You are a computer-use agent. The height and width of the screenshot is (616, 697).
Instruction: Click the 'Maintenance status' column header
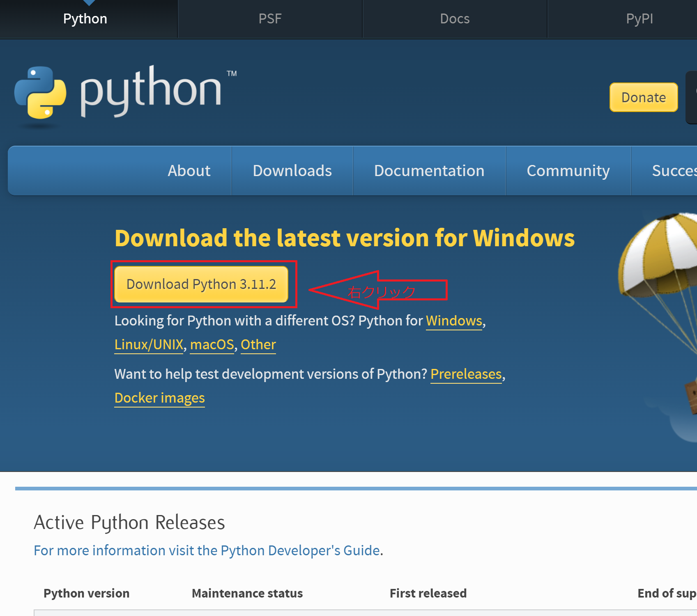[x=247, y=593]
